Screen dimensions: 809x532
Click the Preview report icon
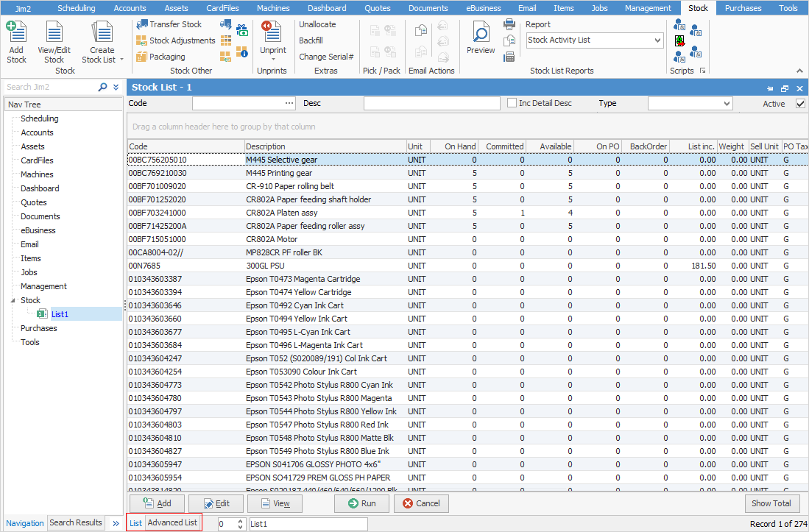tap(481, 33)
